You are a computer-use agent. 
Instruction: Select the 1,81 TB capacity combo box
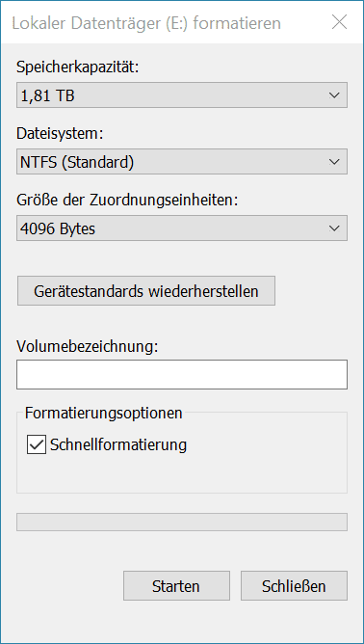click(182, 95)
